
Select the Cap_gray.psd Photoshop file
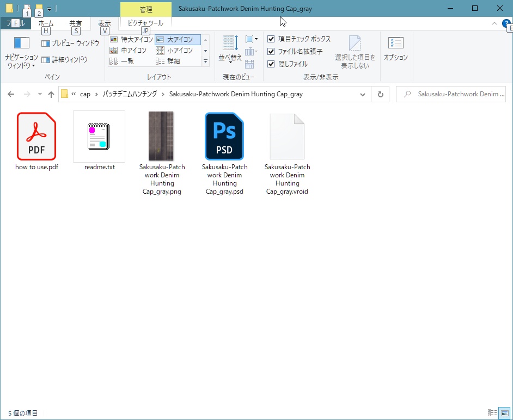224,153
